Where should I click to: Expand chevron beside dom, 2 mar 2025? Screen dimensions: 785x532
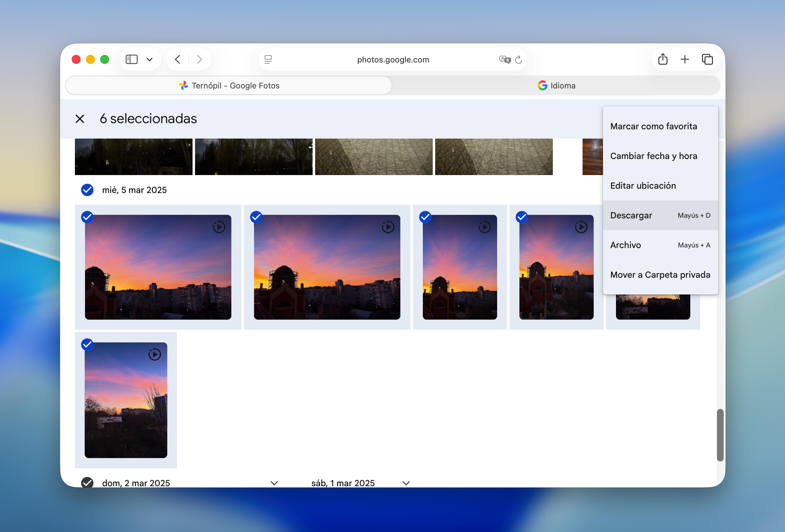click(x=274, y=483)
